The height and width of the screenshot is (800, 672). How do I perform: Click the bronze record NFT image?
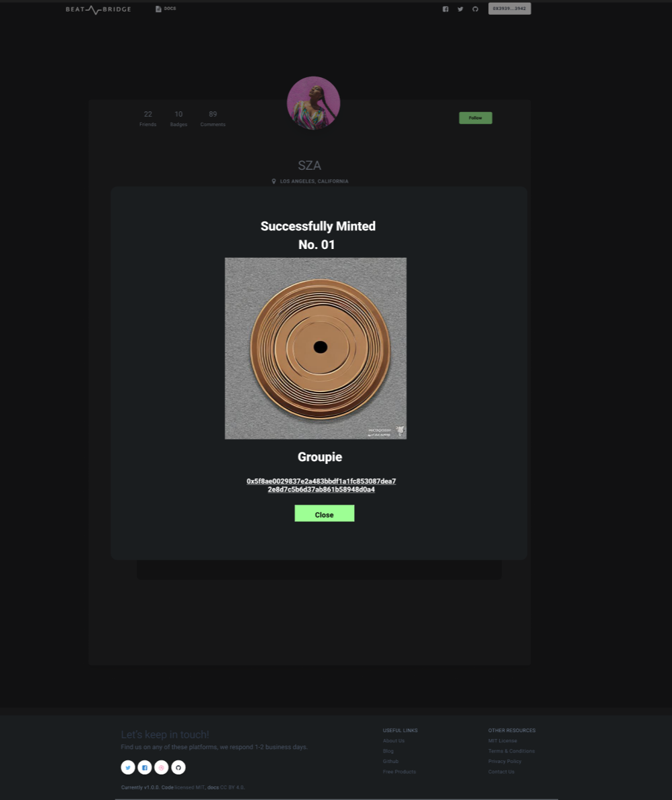tap(316, 348)
